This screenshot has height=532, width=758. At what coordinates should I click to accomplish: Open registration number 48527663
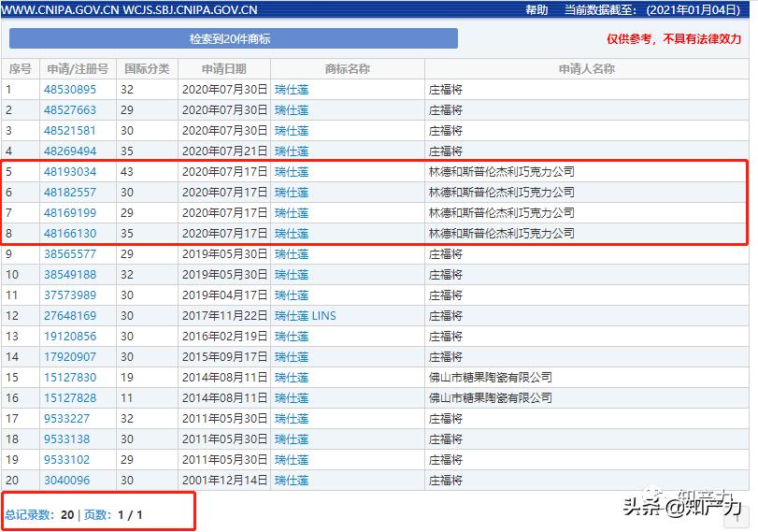(70, 109)
